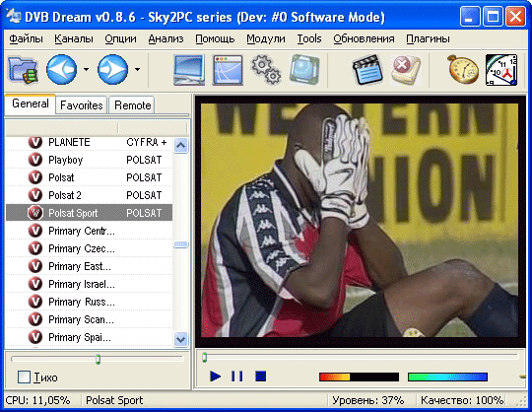Screen dimensions: 532x412
Task: Click the V icon beside Primary Russ...
Action: tap(35, 302)
